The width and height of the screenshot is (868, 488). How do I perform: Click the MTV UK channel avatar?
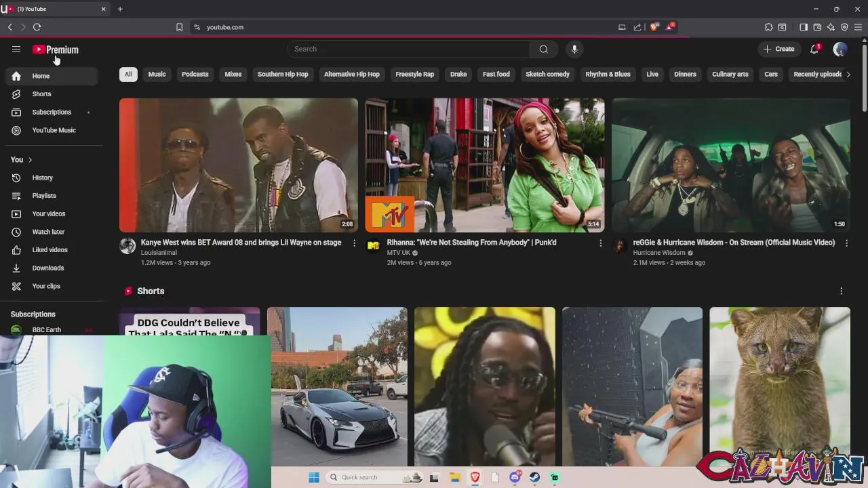coord(373,246)
